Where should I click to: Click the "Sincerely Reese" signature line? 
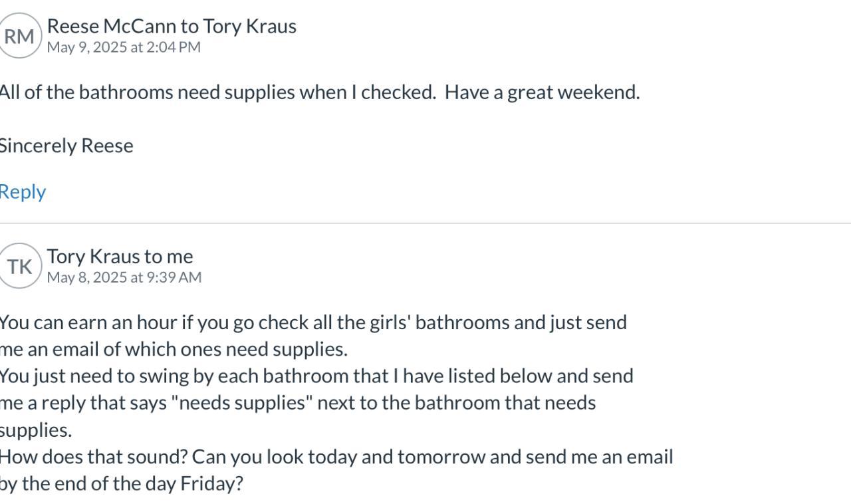tap(66, 146)
